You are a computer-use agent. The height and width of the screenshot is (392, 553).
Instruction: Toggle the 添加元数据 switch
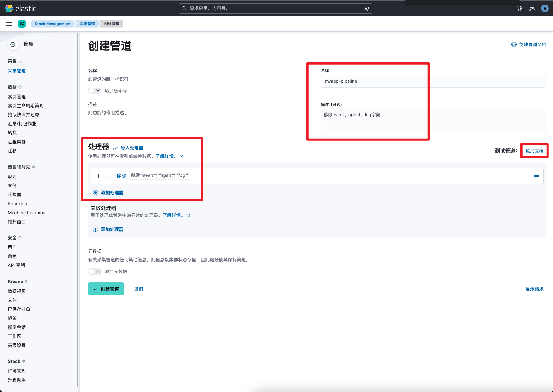click(95, 272)
